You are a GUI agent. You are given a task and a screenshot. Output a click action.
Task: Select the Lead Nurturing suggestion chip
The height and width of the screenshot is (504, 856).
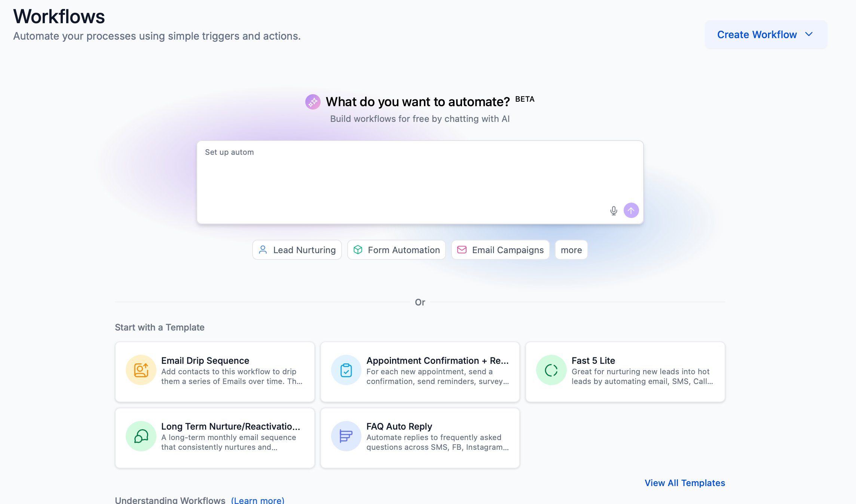[297, 250]
